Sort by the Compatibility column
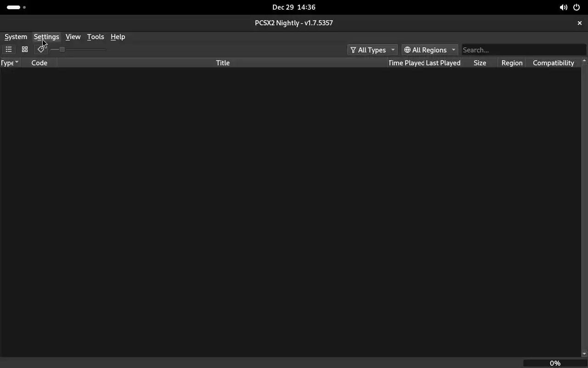Screen dimensions: 588x368 click(x=553, y=63)
